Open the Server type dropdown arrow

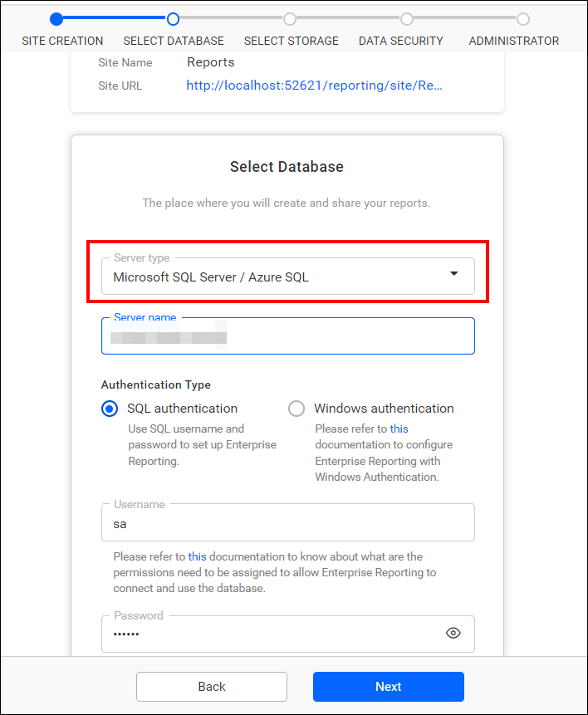pos(454,273)
